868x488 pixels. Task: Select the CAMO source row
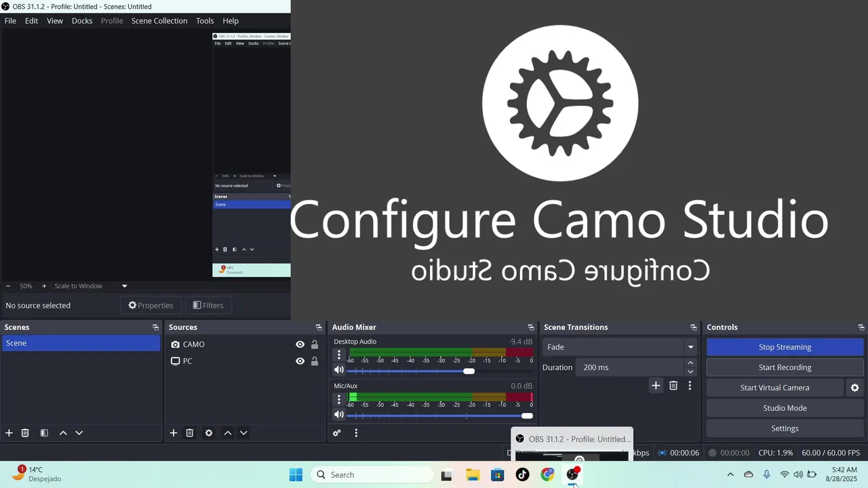[245, 344]
